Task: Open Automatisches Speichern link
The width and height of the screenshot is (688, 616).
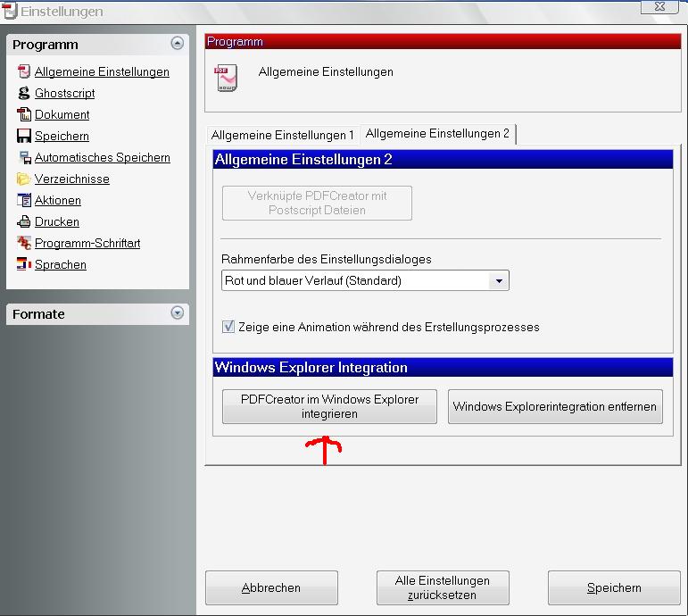Action: pyautogui.click(x=103, y=158)
